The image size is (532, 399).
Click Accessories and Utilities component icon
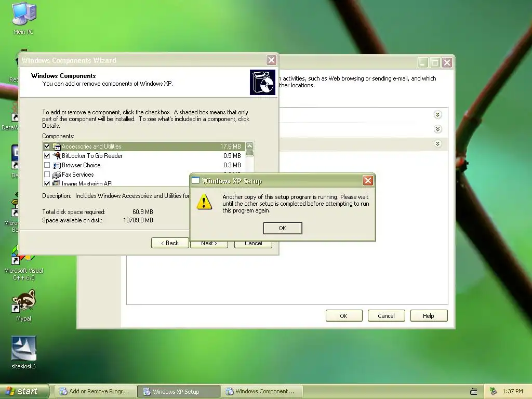(57, 147)
